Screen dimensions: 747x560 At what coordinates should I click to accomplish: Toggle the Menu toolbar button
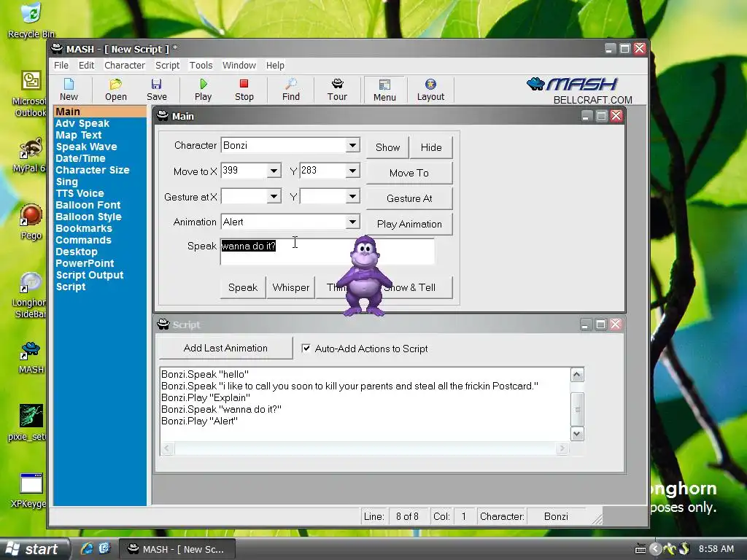tap(384, 90)
